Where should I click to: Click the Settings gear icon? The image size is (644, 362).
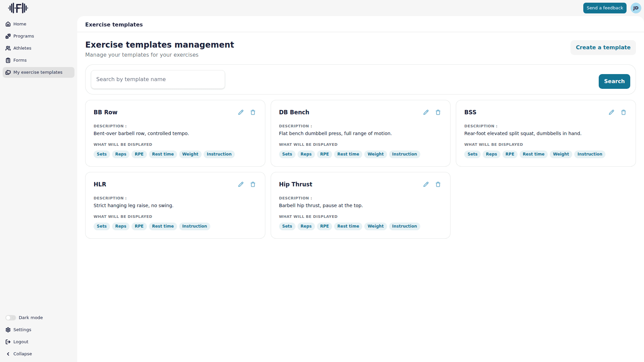tap(8, 330)
